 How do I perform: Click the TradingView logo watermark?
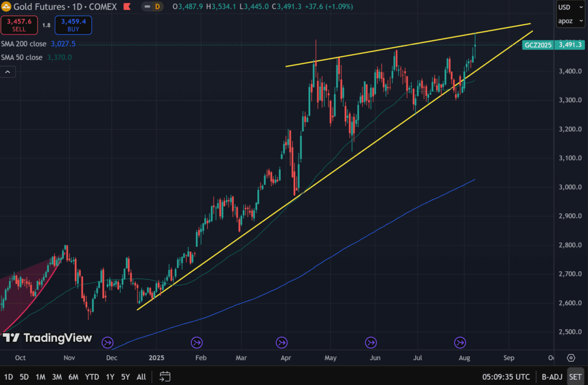47,338
